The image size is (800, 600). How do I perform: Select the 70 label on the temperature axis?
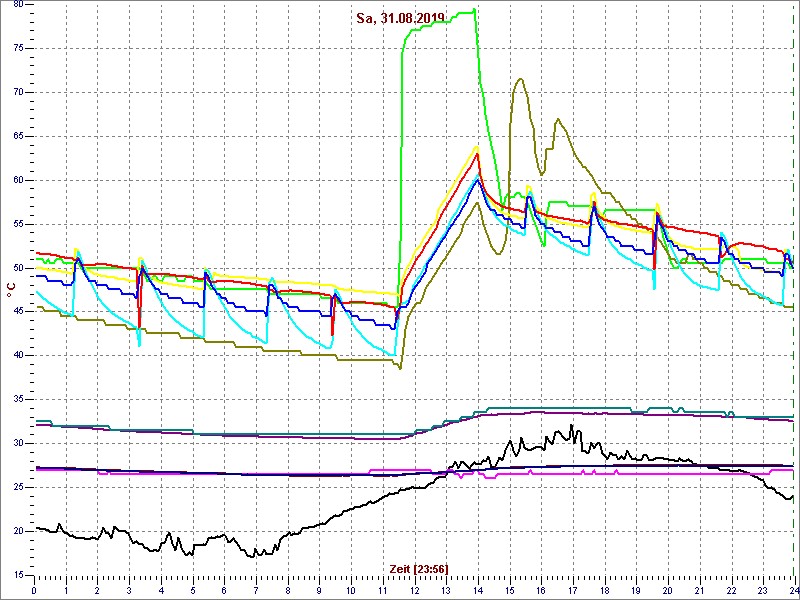tap(19, 92)
